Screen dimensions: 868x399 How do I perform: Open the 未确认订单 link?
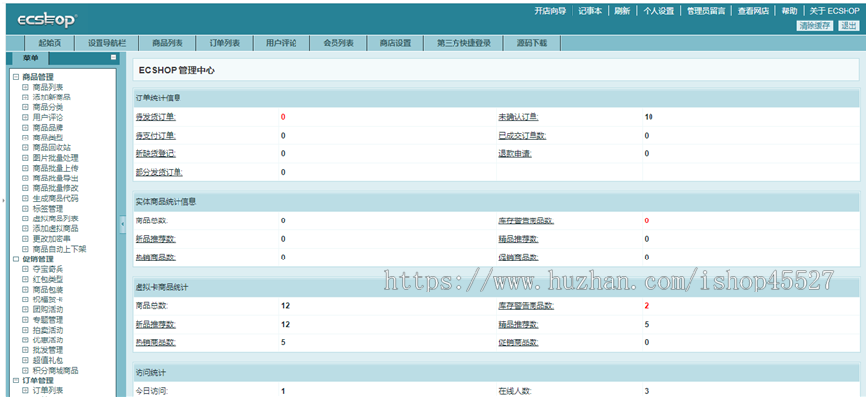519,117
